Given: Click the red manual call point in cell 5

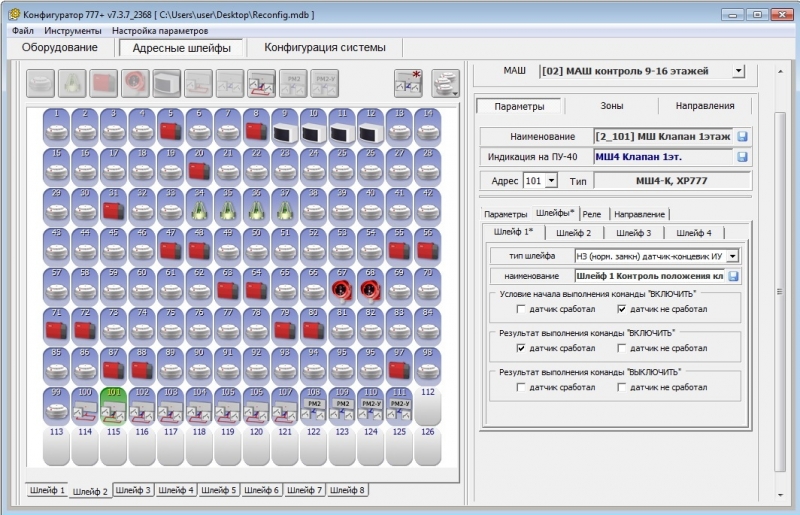Looking at the screenshot, I should coord(169,127).
